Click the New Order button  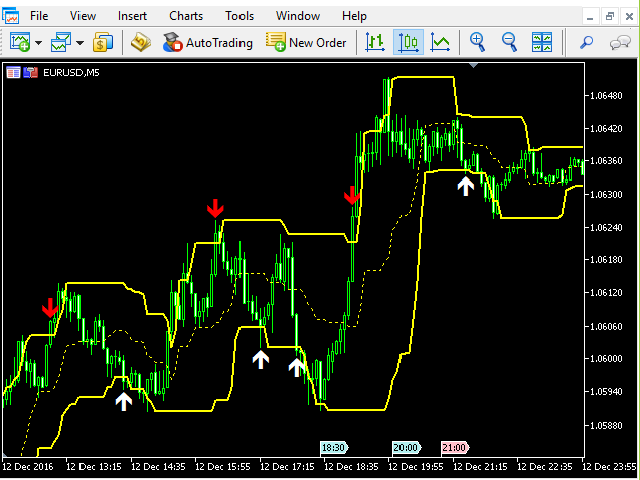(306, 42)
